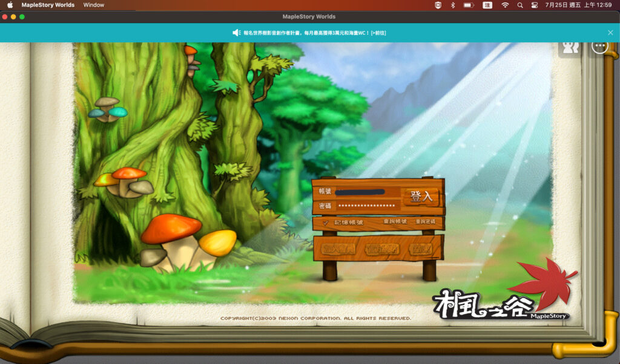The image size is (620, 364).
Task: Follow the [>前往] link in the banner
Action: [378, 33]
